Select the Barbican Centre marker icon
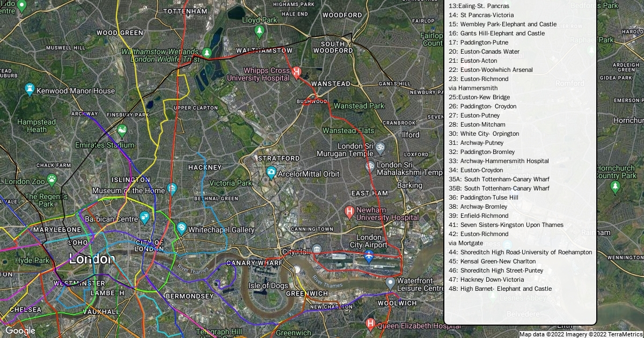The image size is (644, 338). pyautogui.click(x=144, y=217)
